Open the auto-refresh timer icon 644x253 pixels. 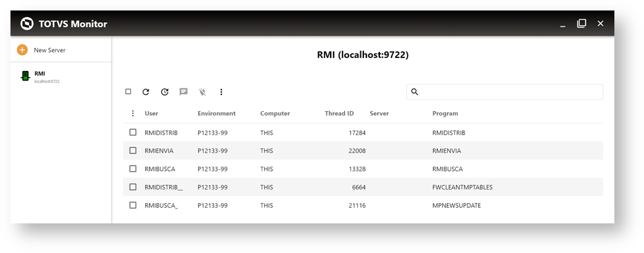point(165,92)
